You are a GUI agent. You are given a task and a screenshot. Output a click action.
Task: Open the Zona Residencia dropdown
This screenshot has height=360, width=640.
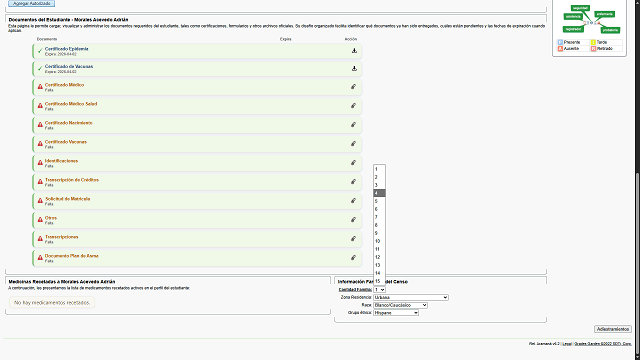tap(411, 297)
